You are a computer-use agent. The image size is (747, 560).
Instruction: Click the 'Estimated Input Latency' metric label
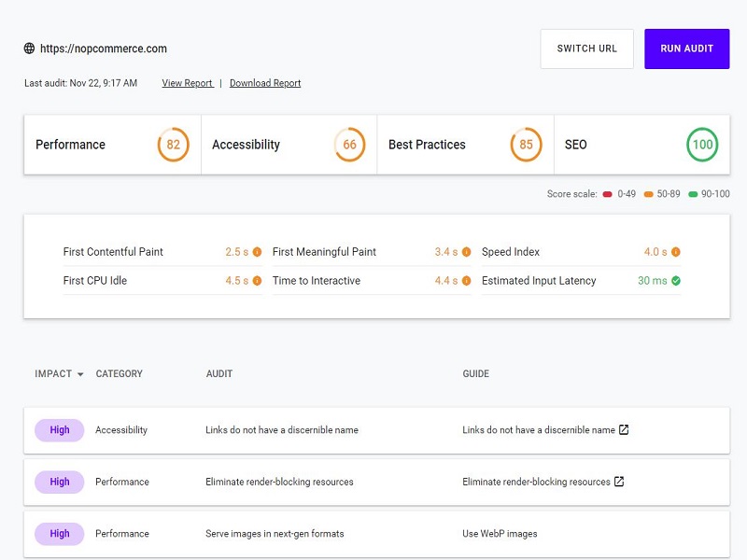pyautogui.click(x=539, y=281)
